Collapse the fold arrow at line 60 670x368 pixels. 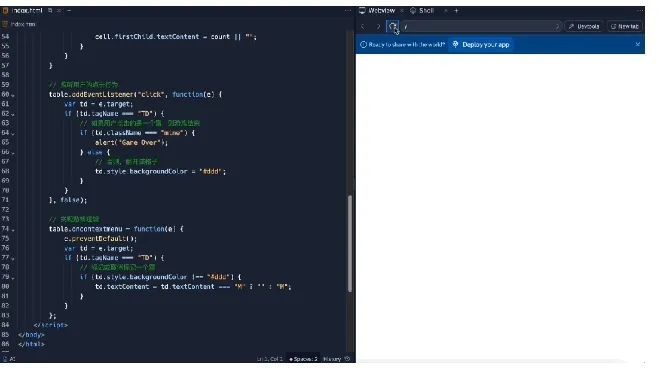tap(13, 95)
